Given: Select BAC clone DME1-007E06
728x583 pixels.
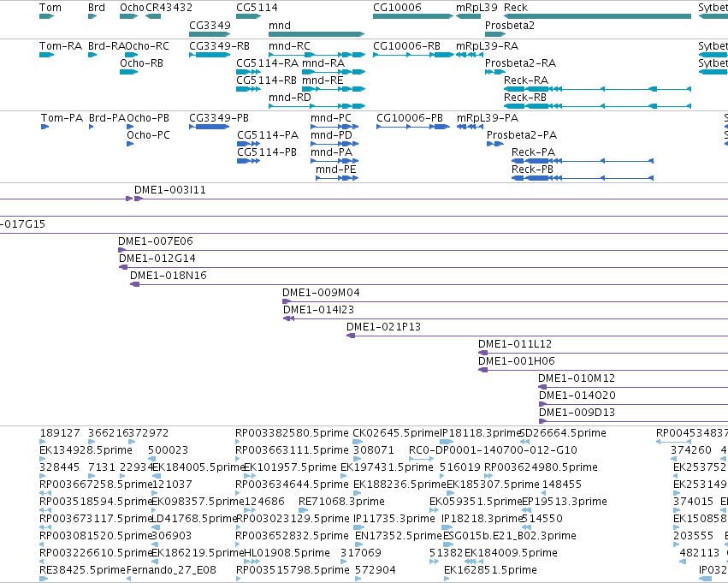Looking at the screenshot, I should pyautogui.click(x=423, y=250).
